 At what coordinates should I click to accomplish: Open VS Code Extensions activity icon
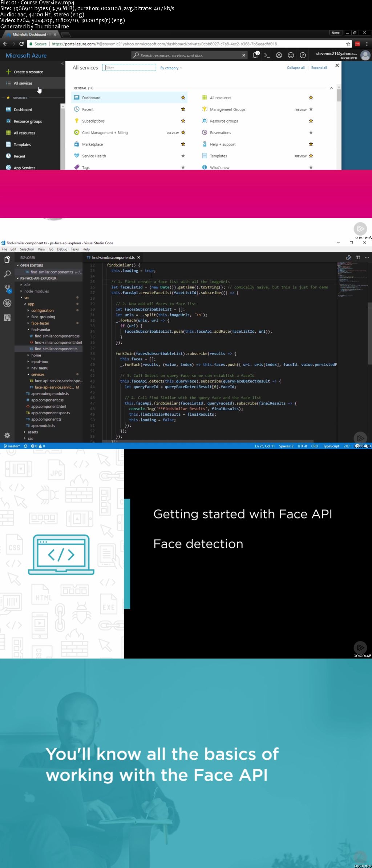(7, 317)
